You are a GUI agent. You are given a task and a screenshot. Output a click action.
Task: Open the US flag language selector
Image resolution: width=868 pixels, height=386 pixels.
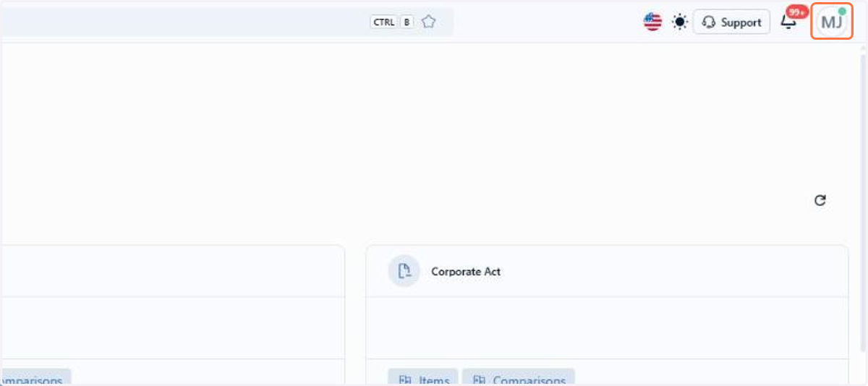pos(652,22)
